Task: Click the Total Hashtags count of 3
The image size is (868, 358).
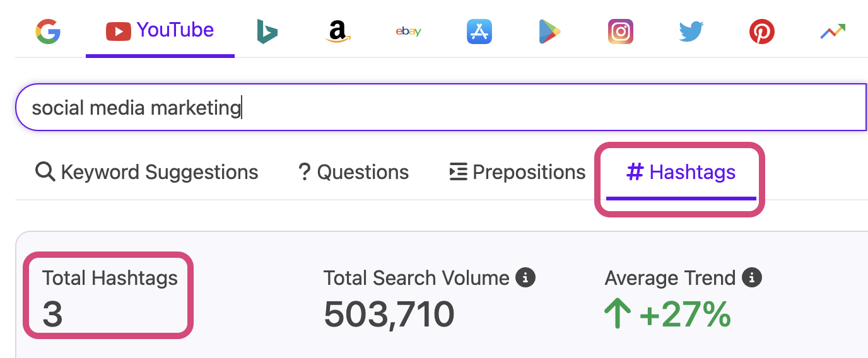Action: coord(52,314)
